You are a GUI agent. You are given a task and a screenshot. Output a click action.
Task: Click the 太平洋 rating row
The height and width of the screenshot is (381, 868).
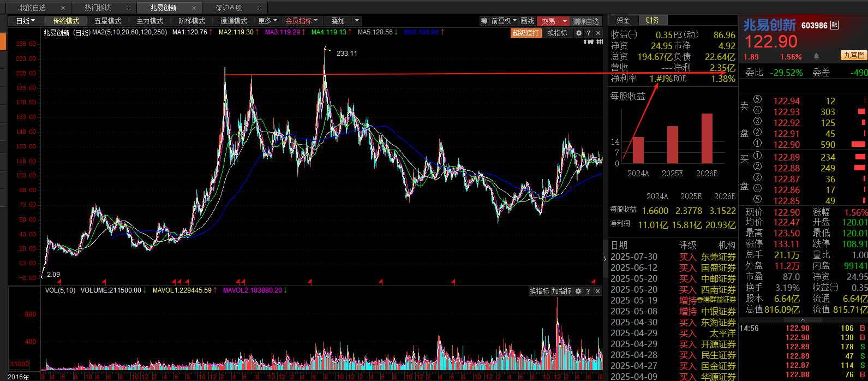pos(673,333)
